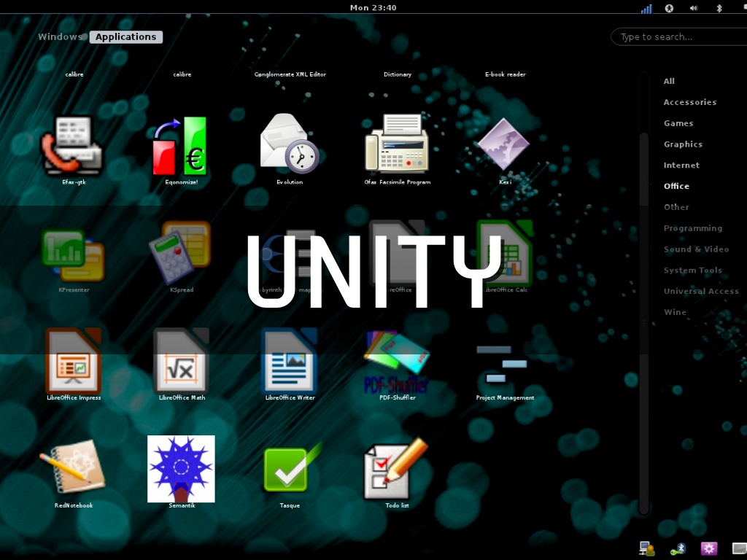Switch to the Windows overview tab
747x560 pixels.
pyautogui.click(x=60, y=37)
